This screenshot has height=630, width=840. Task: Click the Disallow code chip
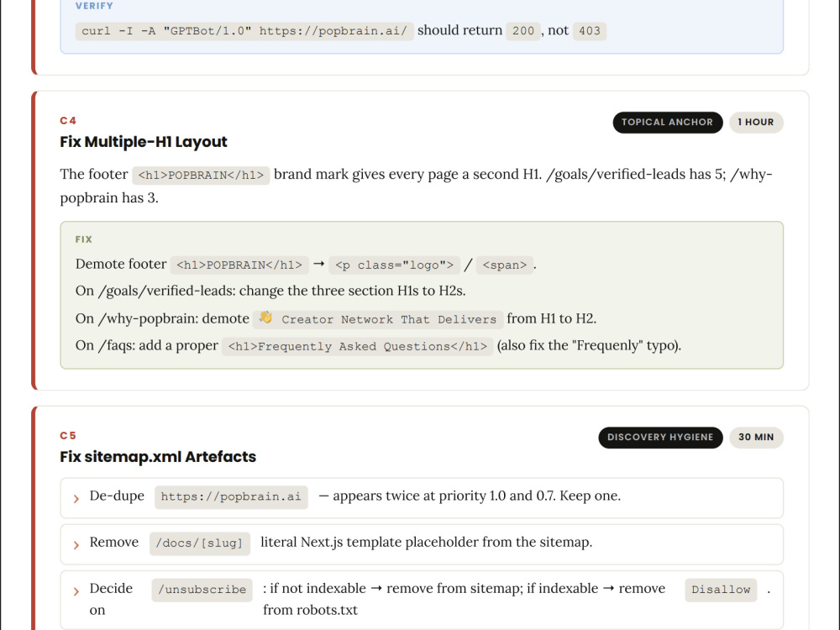point(721,590)
